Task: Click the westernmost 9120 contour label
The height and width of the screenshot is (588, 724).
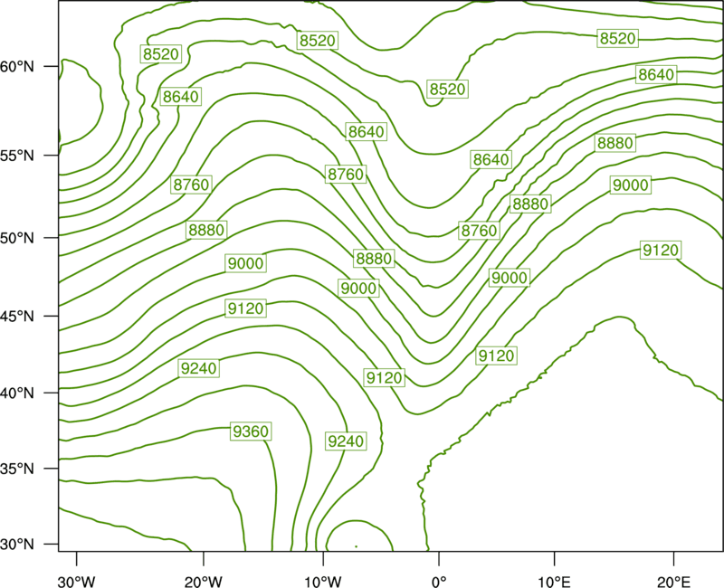Action: (245, 308)
